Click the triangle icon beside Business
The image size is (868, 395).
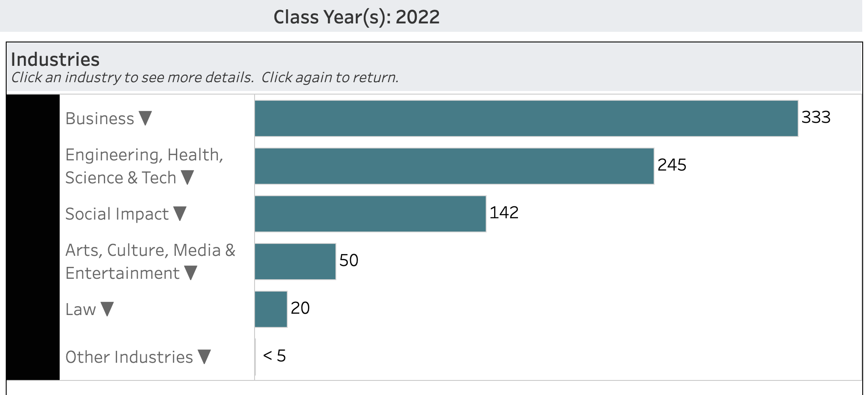pyautogui.click(x=145, y=118)
